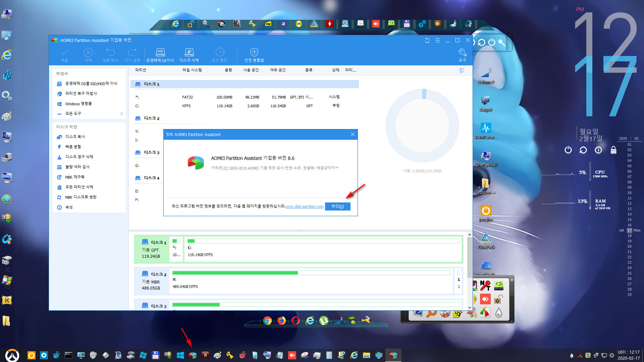Open jonglyo desktop icon
644x362 pixels.
[486, 214]
